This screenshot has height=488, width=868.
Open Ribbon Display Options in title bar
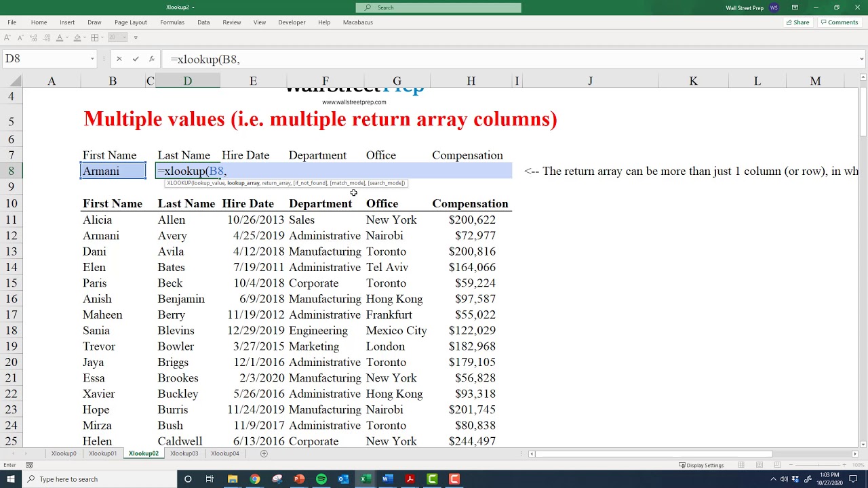point(795,7)
